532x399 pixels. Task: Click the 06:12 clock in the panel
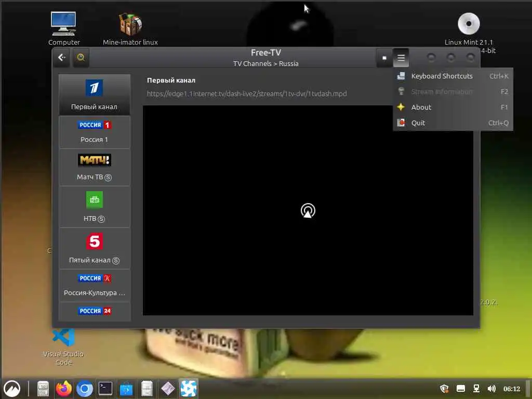(512, 389)
